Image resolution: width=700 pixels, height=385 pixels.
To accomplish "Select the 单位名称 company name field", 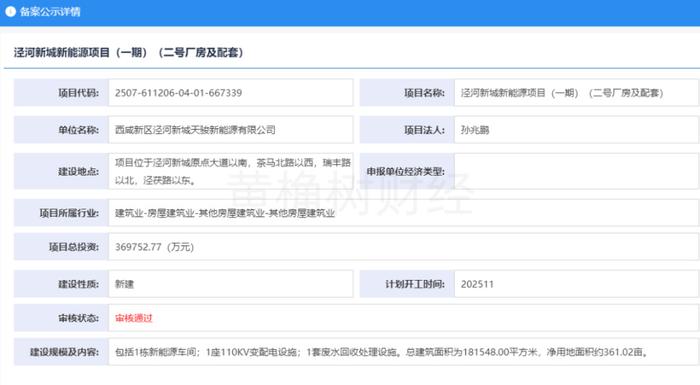I will 230,130.
